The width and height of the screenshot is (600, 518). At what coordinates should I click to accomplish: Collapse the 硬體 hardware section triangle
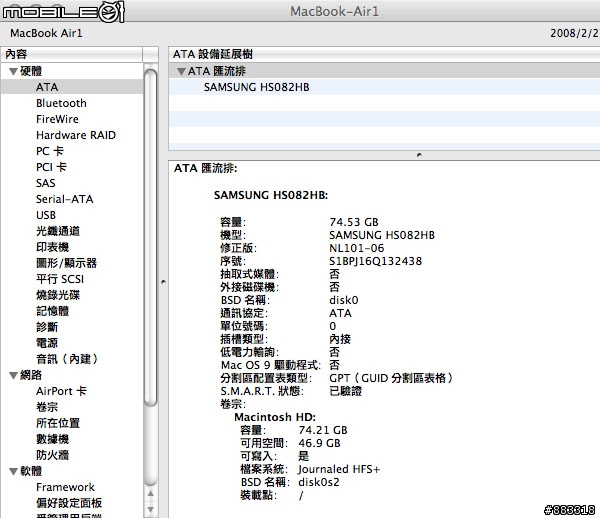pyautogui.click(x=13, y=72)
